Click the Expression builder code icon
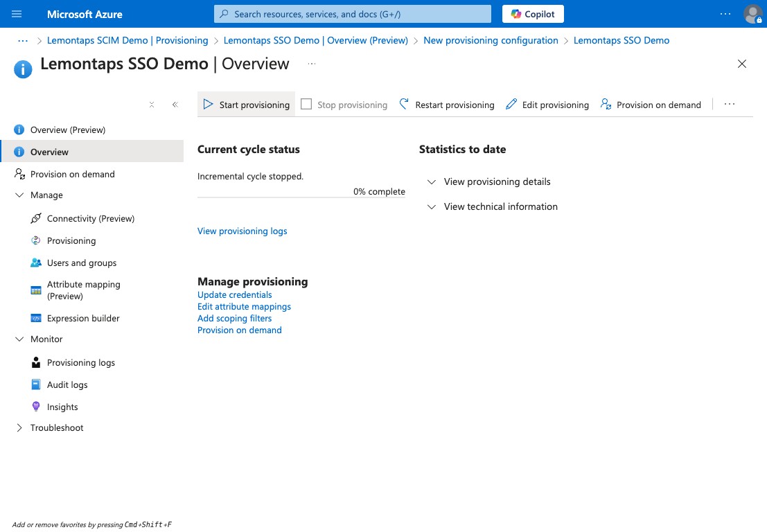The height and width of the screenshot is (532, 767). pos(36,319)
